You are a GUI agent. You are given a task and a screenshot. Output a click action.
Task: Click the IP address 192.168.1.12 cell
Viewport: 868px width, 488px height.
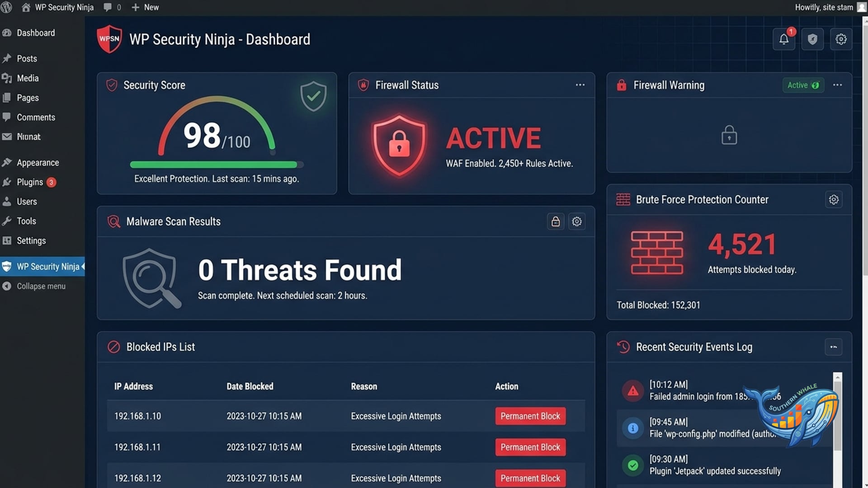(137, 478)
